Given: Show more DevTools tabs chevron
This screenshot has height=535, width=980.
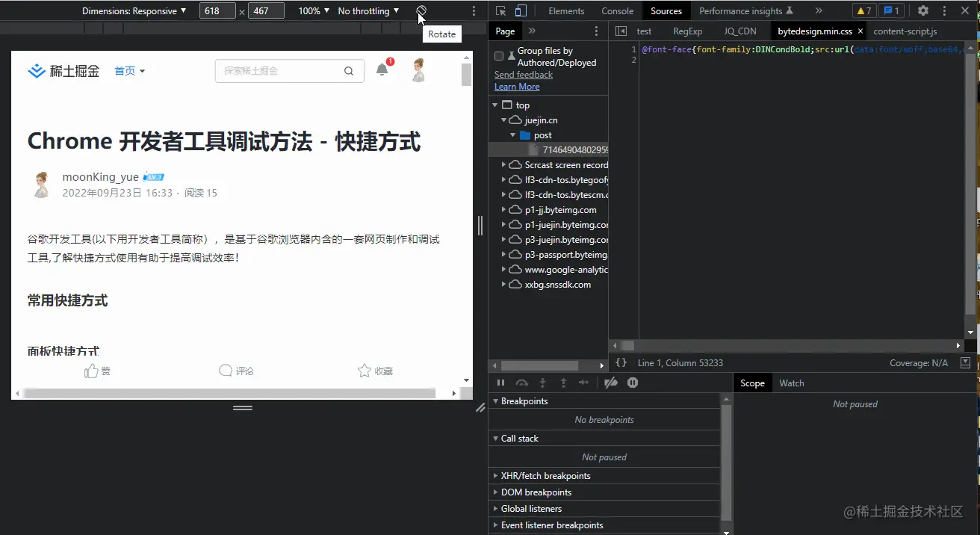Looking at the screenshot, I should (x=819, y=11).
